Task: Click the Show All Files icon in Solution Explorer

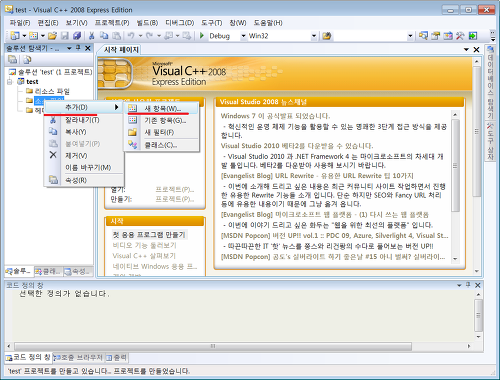Action: click(x=27, y=60)
